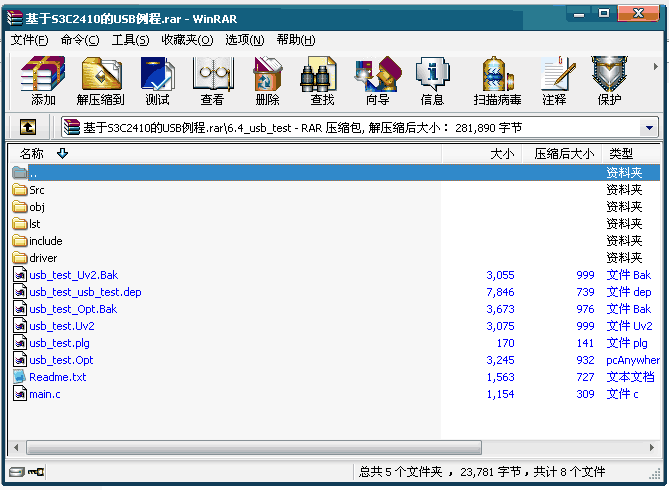
Task: Sort by 大小 column header
Action: coord(482,154)
